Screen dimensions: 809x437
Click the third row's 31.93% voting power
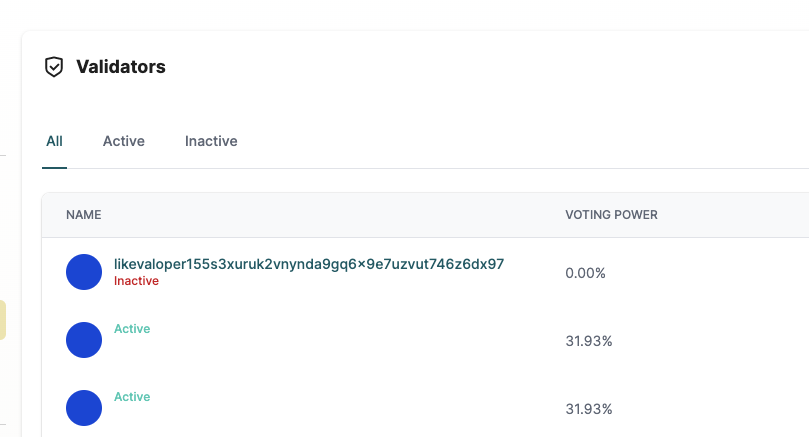(589, 409)
